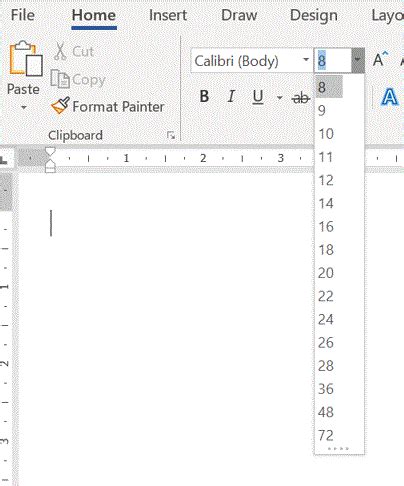Image resolution: width=404 pixels, height=486 pixels.
Task: Open the Draw ribbon tab
Action: 239,15
